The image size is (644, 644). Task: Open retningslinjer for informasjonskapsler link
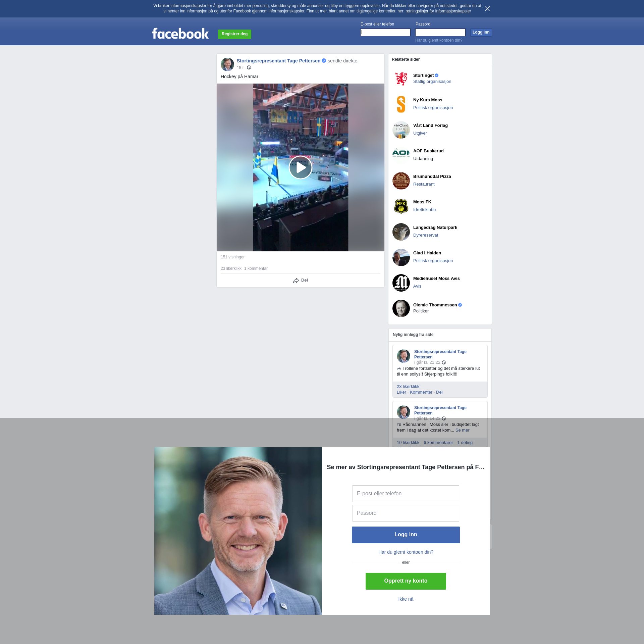point(438,11)
